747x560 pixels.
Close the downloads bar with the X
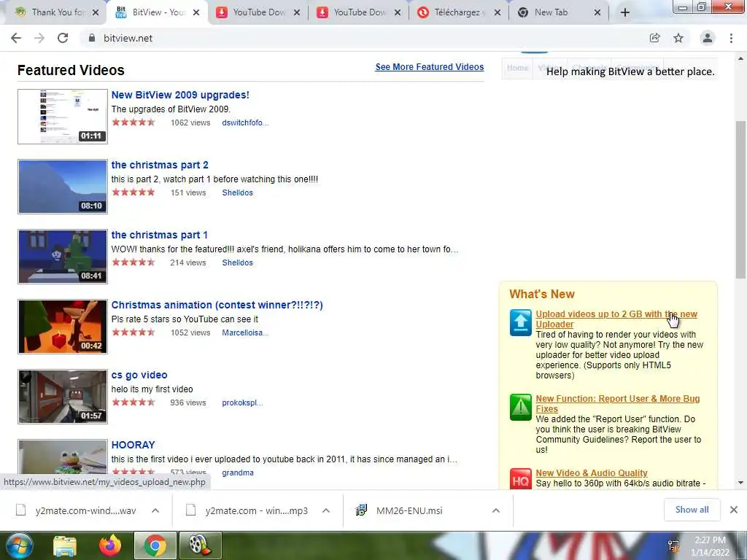(x=734, y=510)
